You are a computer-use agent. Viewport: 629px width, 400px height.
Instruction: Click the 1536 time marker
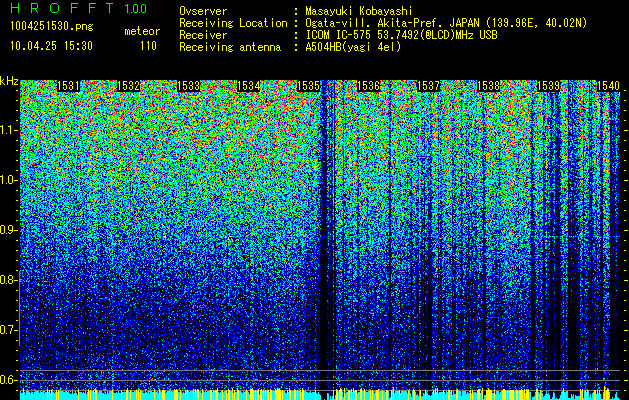[x=369, y=86]
